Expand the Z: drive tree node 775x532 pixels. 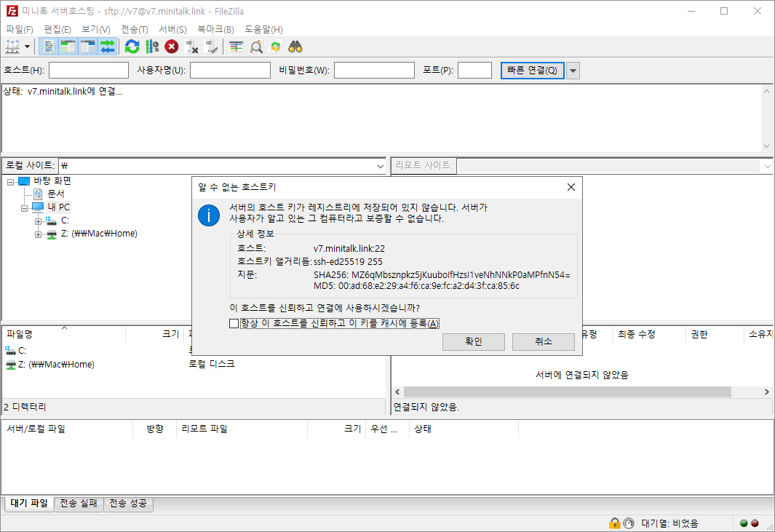[x=38, y=234]
